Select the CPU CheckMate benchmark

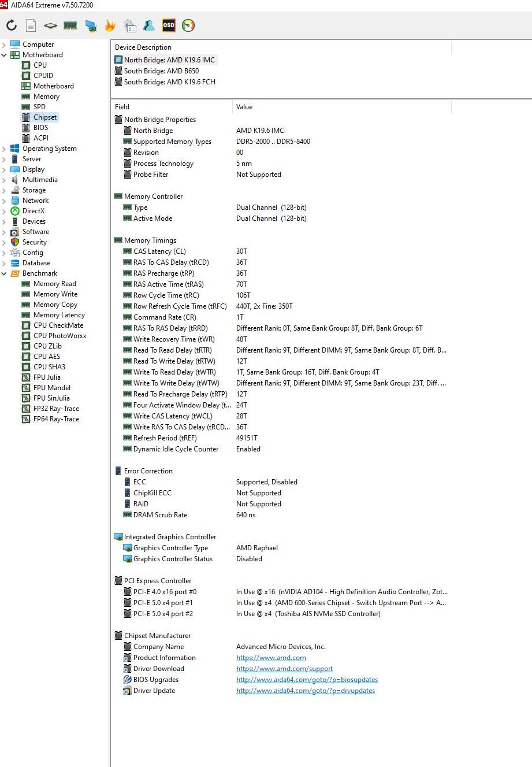[x=58, y=325]
